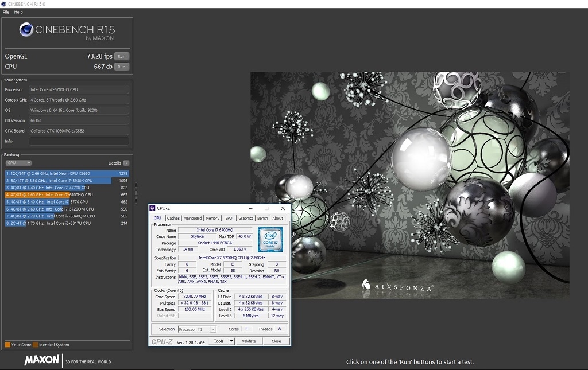Select the Core i7-3720QM ranking row
This screenshot has height=370, width=588.
point(67,209)
